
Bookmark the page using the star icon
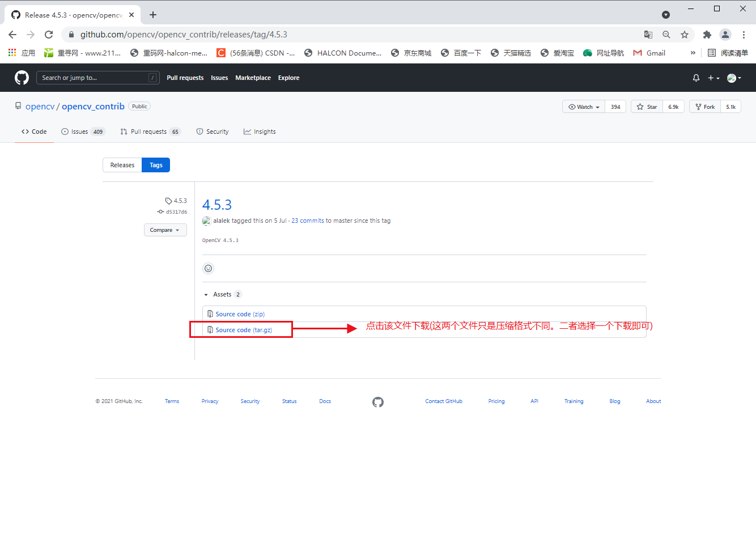click(685, 35)
